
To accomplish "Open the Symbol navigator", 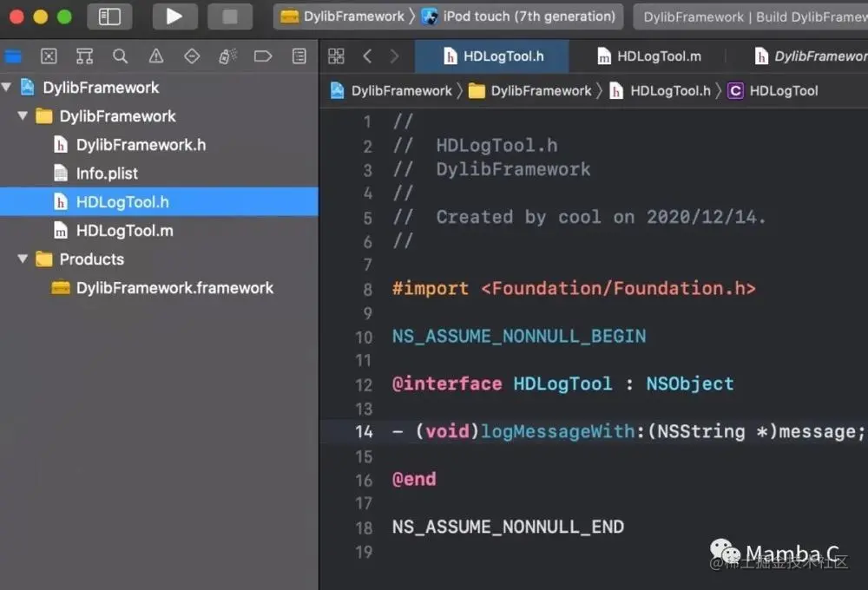I will click(x=84, y=56).
